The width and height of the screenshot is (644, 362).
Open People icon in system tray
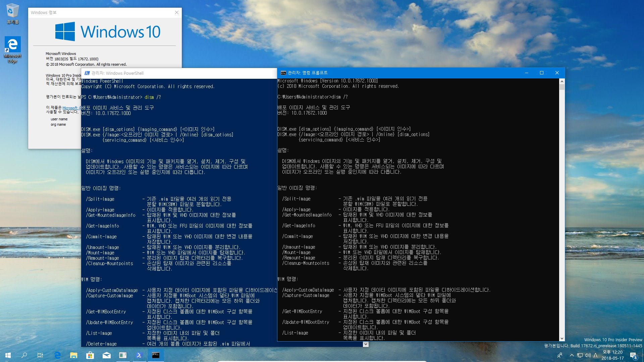click(x=559, y=355)
